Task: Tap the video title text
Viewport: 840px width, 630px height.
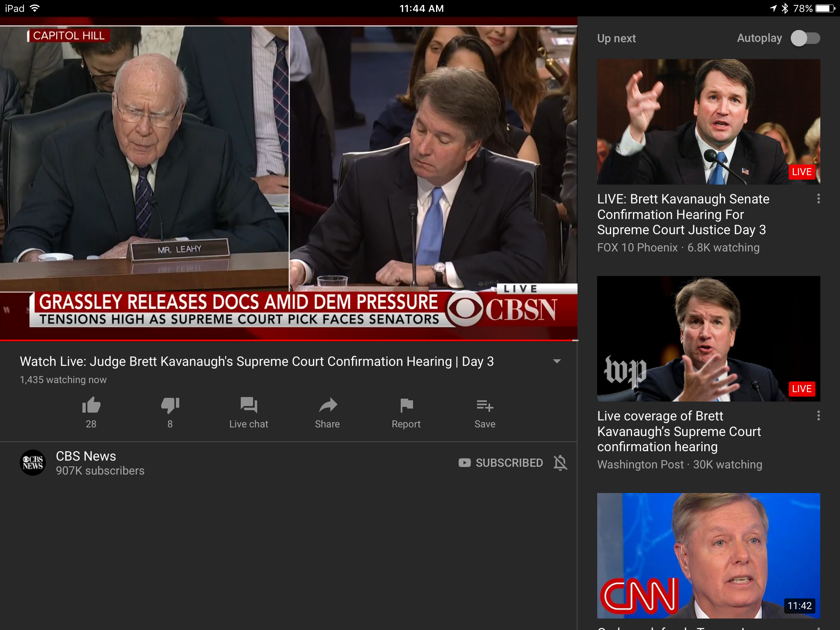Action: tap(257, 361)
